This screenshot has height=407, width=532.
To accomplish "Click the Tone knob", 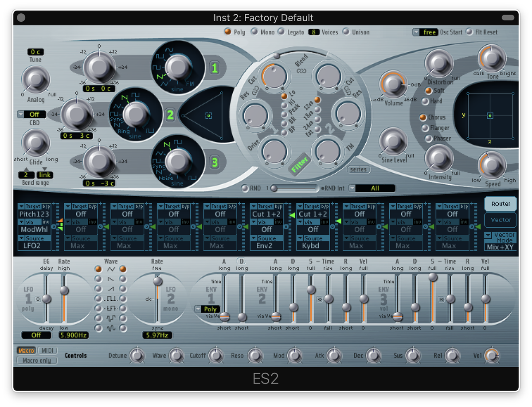I will click(x=492, y=58).
